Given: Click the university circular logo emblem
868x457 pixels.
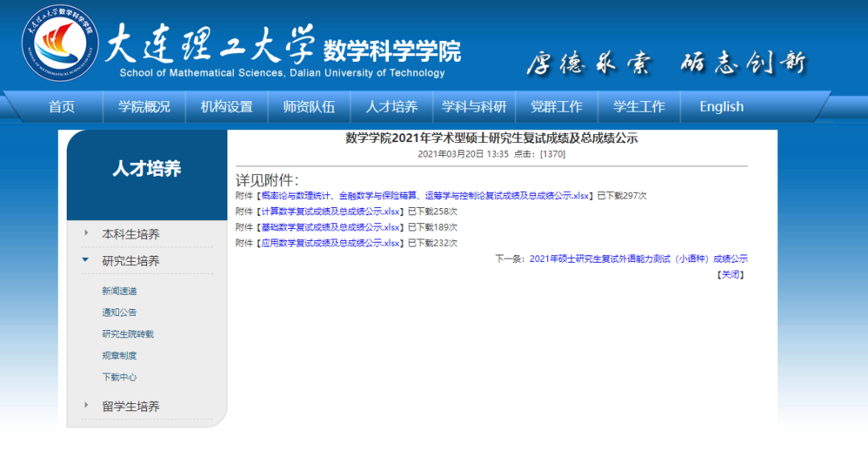Looking at the screenshot, I should click(x=59, y=43).
